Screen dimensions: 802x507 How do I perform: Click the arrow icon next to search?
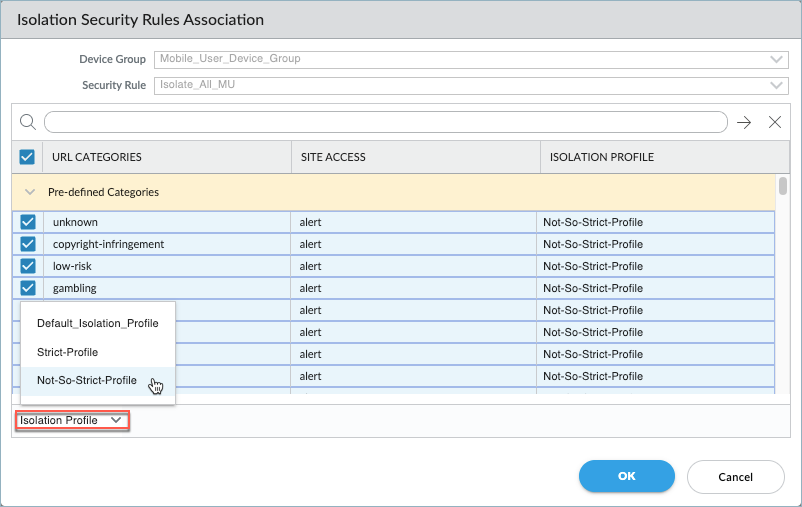744,122
